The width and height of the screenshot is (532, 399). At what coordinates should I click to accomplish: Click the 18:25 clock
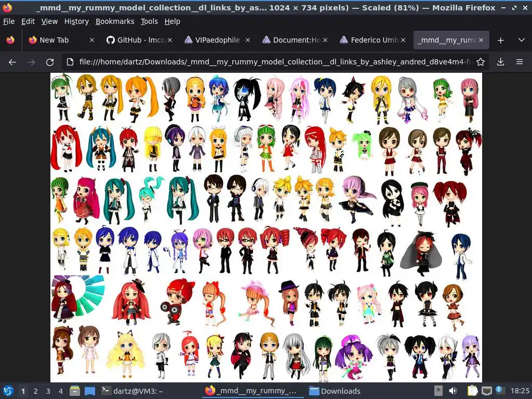tap(520, 391)
